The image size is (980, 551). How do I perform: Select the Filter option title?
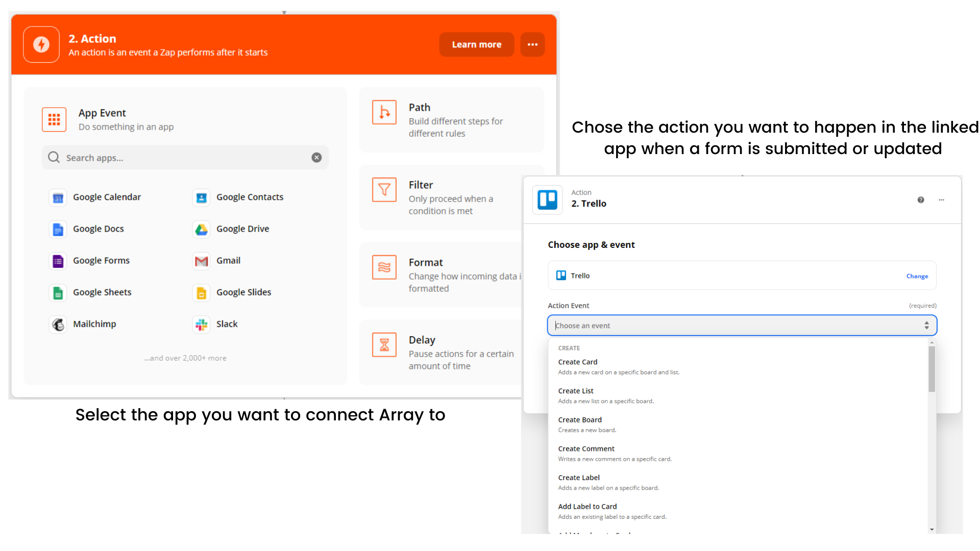(421, 185)
